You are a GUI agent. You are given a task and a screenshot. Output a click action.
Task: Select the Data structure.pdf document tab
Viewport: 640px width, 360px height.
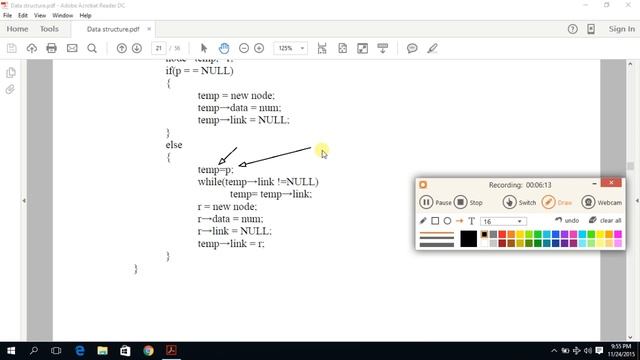click(113, 29)
